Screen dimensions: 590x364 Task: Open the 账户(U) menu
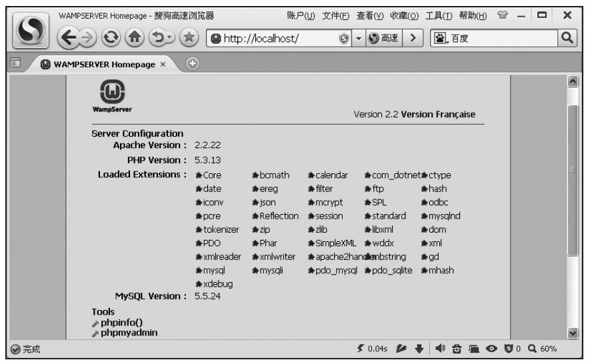pyautogui.click(x=301, y=16)
